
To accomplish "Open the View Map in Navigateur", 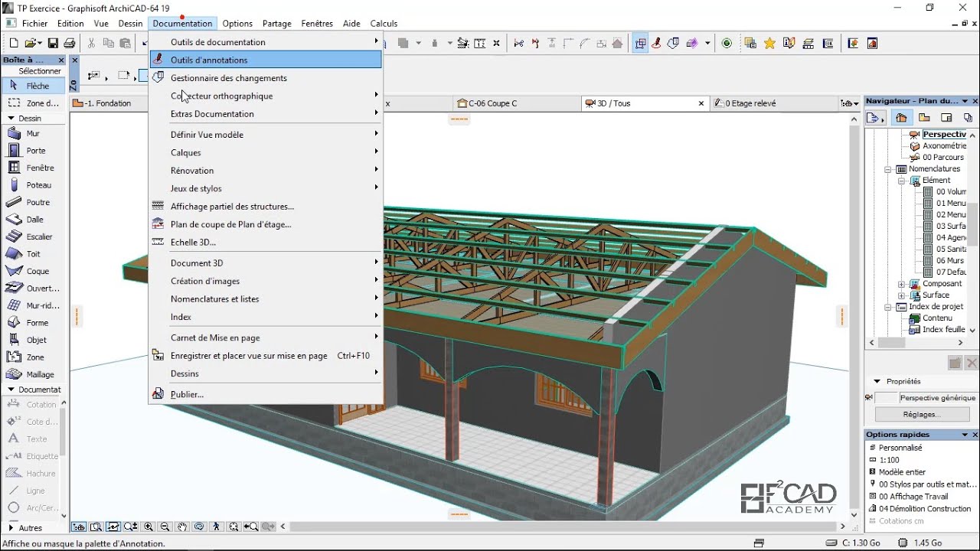I will point(924,117).
